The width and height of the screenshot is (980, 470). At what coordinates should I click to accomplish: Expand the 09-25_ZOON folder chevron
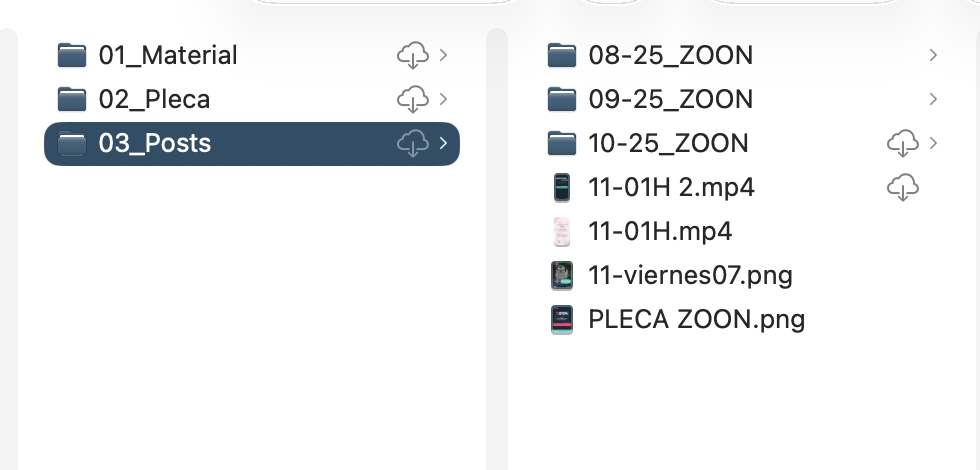(x=933, y=99)
